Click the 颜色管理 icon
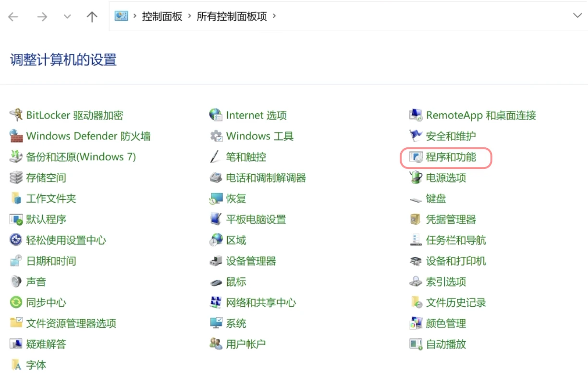588x384 pixels. pyautogui.click(x=416, y=323)
